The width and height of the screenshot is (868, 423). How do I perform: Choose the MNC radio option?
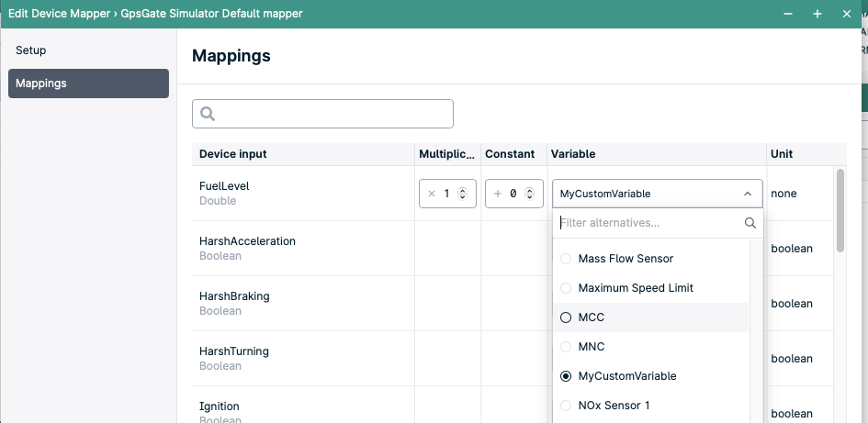point(566,347)
